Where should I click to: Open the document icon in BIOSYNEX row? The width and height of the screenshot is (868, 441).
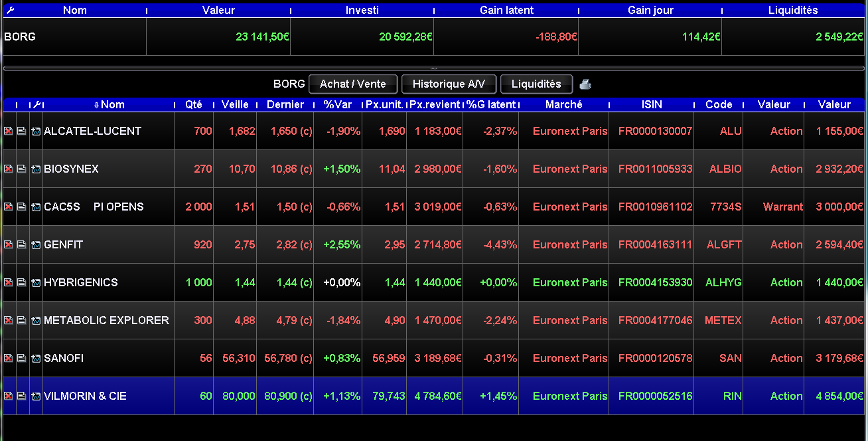[21, 169]
